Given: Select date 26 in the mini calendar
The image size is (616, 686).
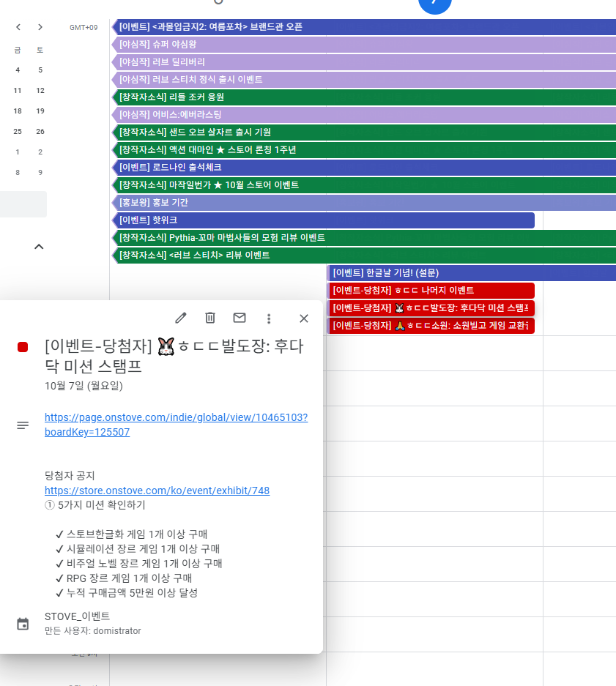Looking at the screenshot, I should tap(40, 132).
